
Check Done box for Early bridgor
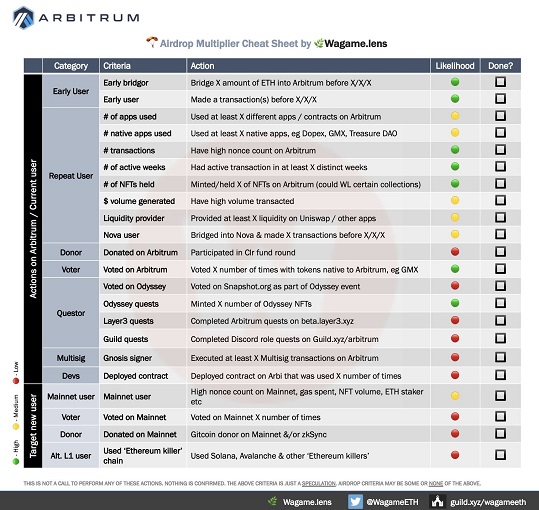click(x=500, y=82)
